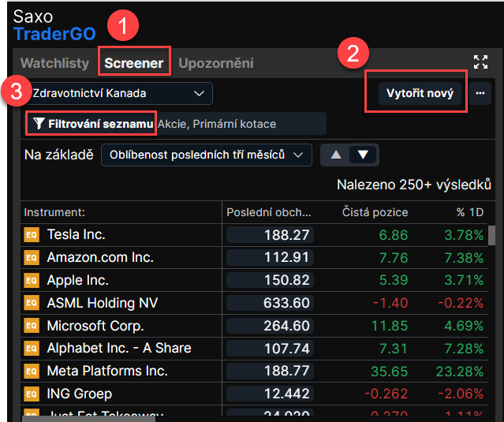Select the Alphabet Inc. - A Share row
Image resolution: width=504 pixels, height=422 pixels.
pyautogui.click(x=119, y=349)
